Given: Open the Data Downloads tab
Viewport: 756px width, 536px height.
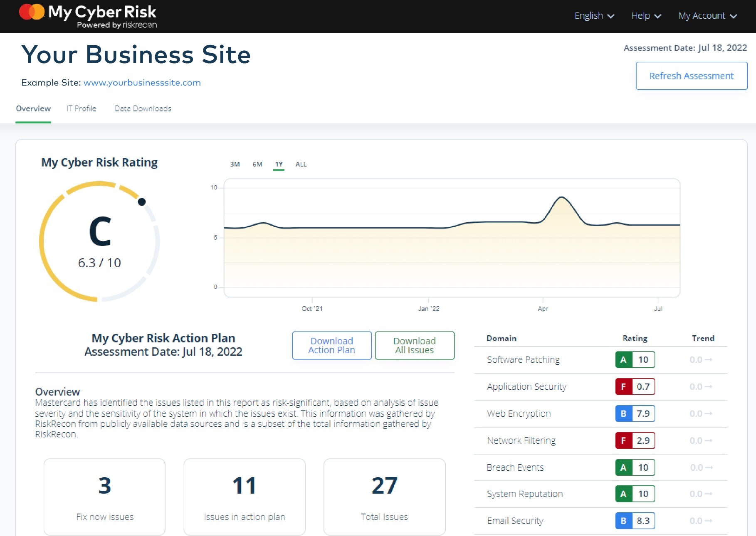Looking at the screenshot, I should pyautogui.click(x=143, y=108).
